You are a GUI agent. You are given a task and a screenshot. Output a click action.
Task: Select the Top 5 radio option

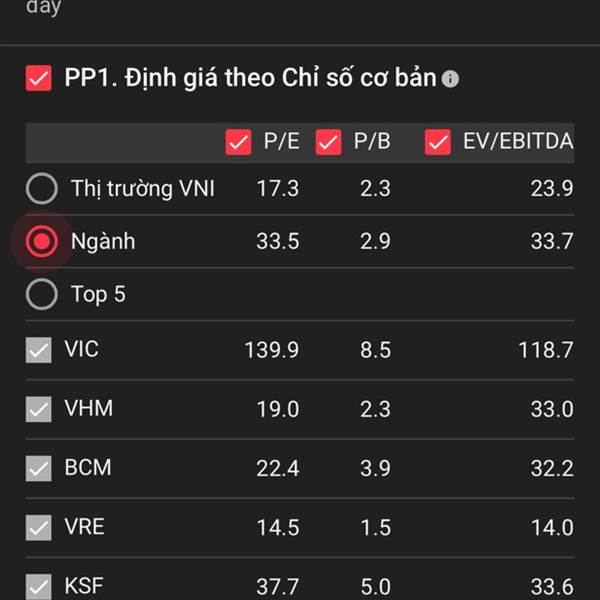[x=42, y=294]
